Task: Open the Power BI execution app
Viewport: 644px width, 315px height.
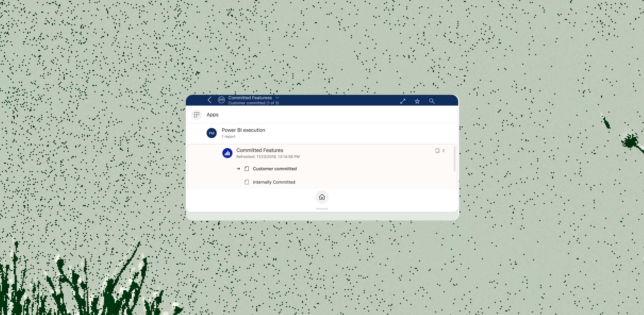Action: click(x=243, y=130)
